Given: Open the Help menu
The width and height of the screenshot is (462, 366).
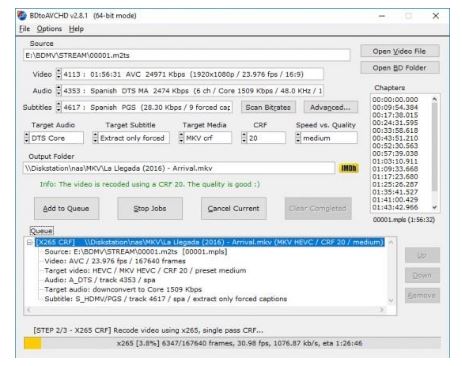Looking at the screenshot, I should coord(76,29).
